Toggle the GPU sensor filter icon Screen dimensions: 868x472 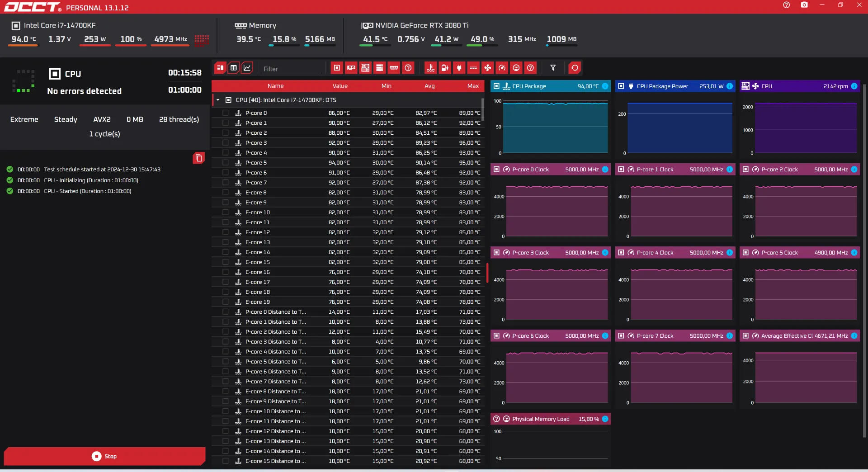(x=351, y=68)
